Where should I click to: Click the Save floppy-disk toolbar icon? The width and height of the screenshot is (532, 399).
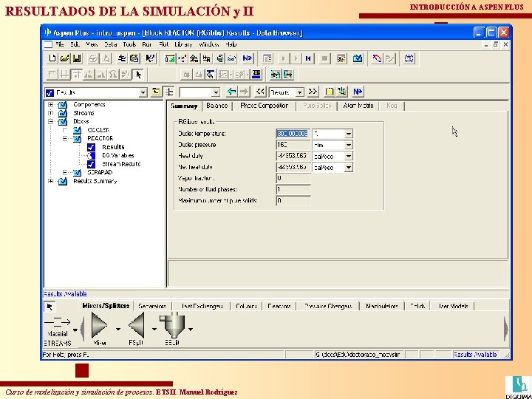coord(77,58)
